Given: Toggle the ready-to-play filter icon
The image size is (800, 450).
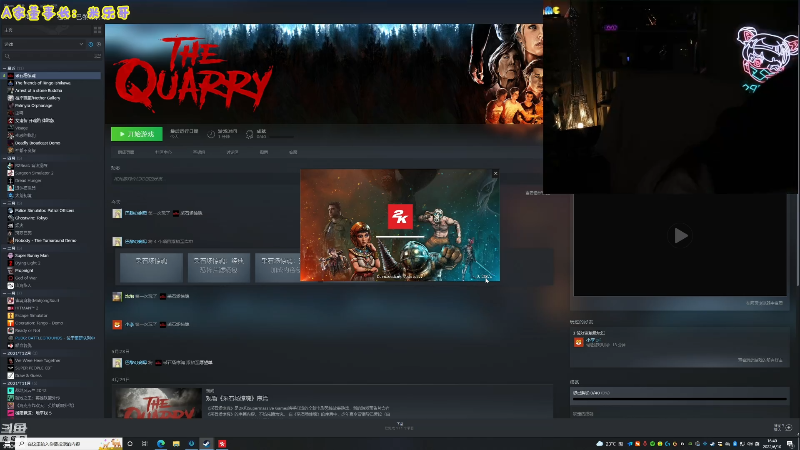Looking at the screenshot, I should click(x=98, y=44).
